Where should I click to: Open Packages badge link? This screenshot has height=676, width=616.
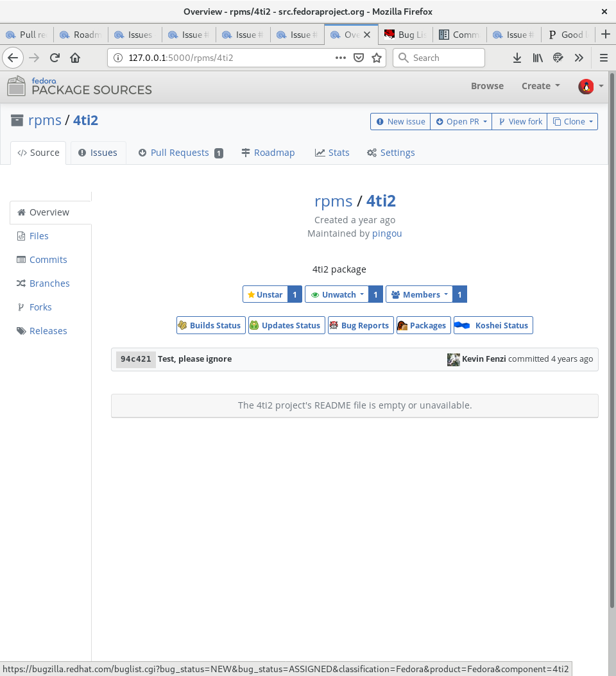(x=424, y=326)
